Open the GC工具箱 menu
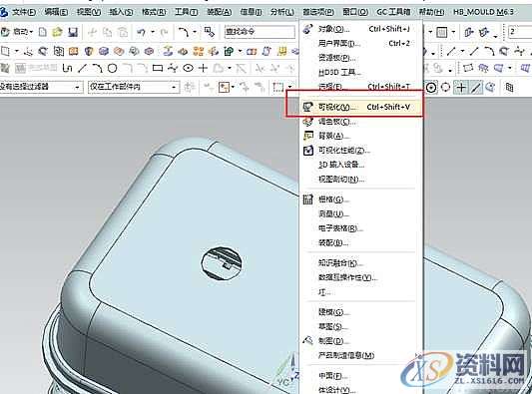 point(393,12)
